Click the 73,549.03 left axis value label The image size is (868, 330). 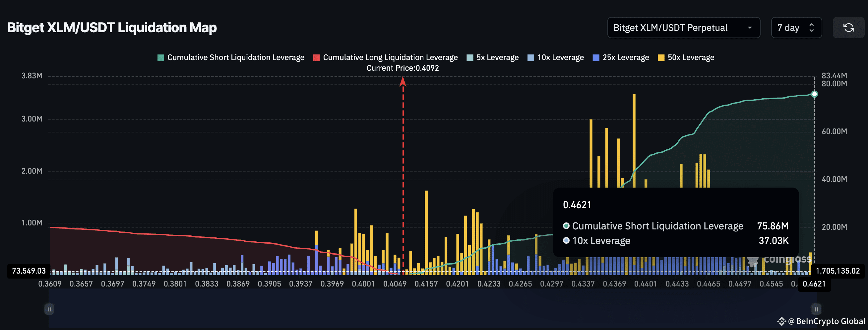(29, 271)
